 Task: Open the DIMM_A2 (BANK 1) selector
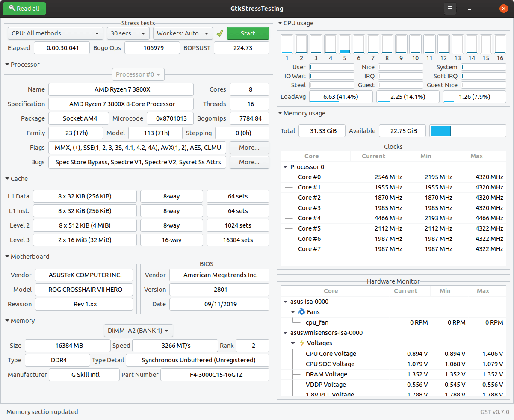click(x=139, y=331)
